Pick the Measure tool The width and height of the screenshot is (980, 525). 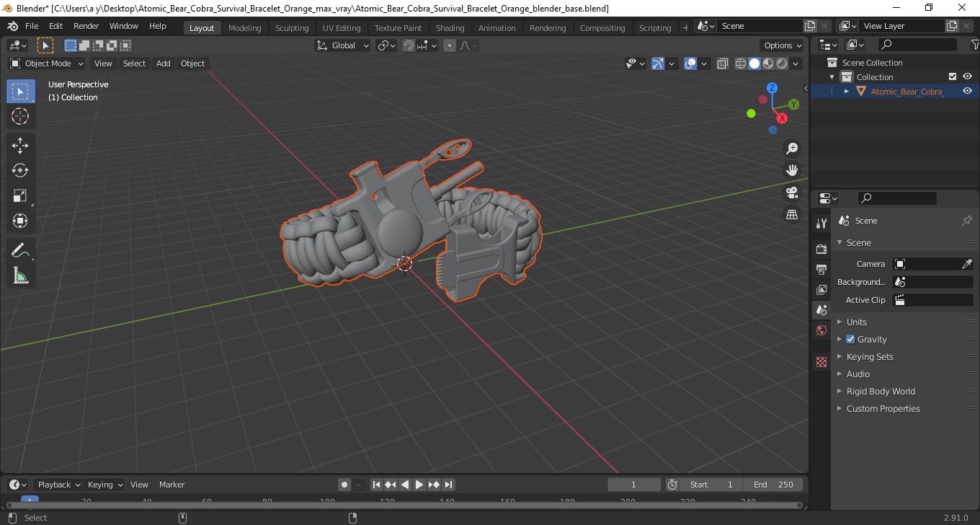[x=20, y=275]
